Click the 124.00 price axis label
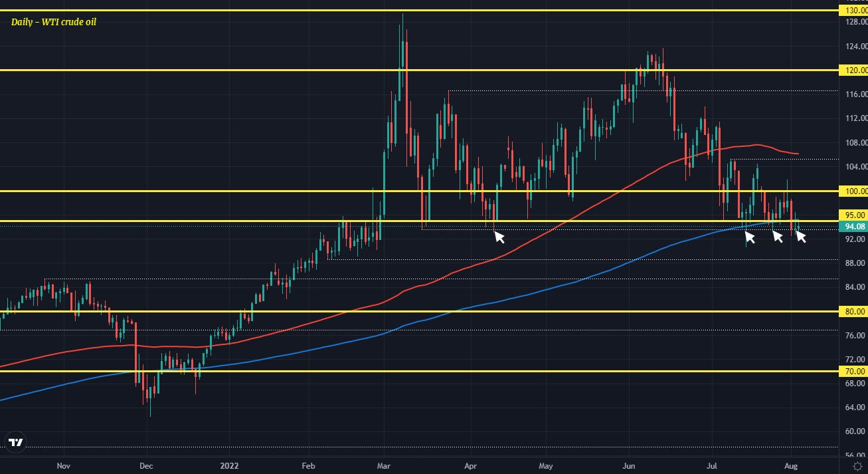 coord(855,47)
